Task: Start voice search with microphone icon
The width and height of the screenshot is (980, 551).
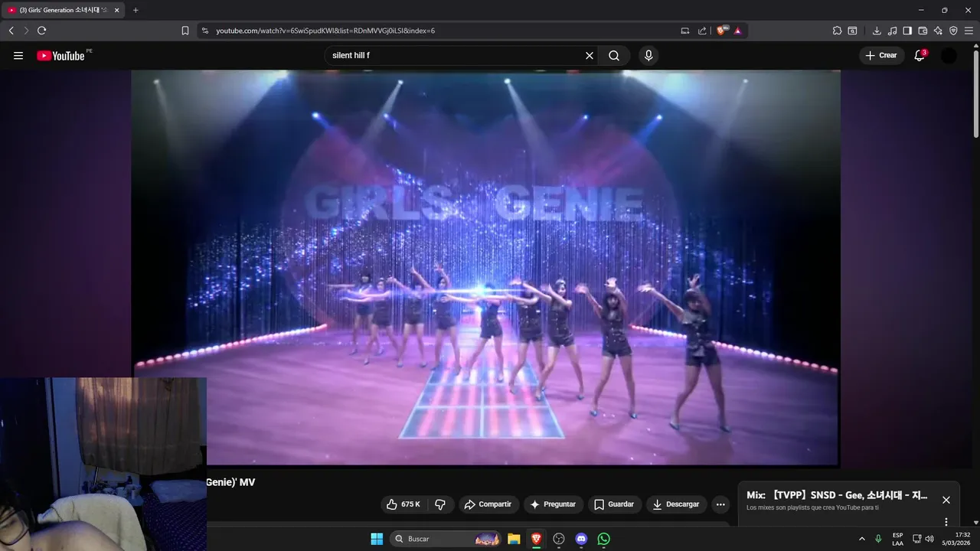Action: point(648,56)
